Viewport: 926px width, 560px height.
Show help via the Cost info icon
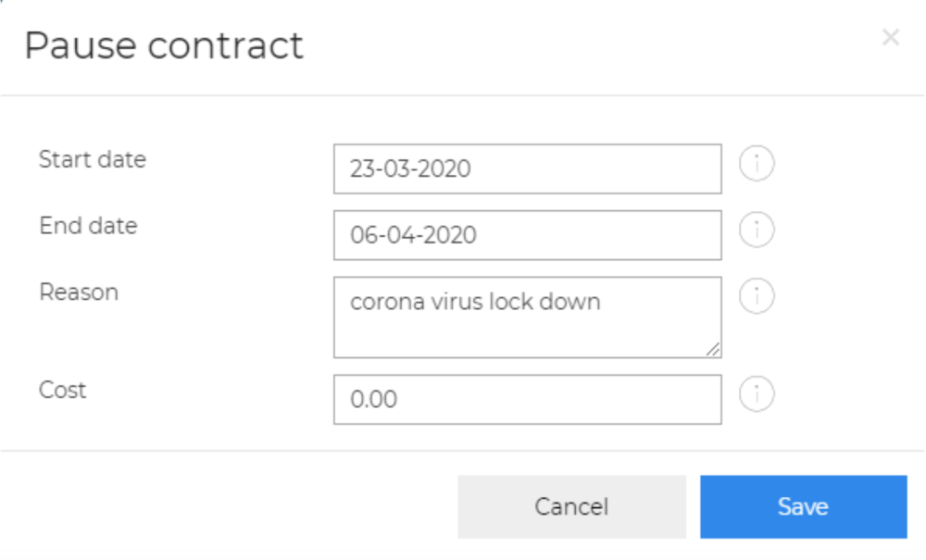tap(757, 393)
